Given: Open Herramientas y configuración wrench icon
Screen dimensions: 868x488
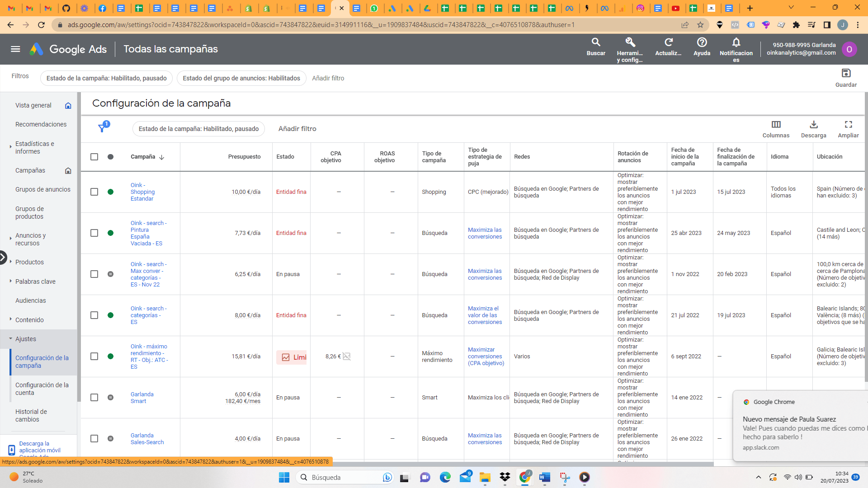Looking at the screenshot, I should point(630,42).
